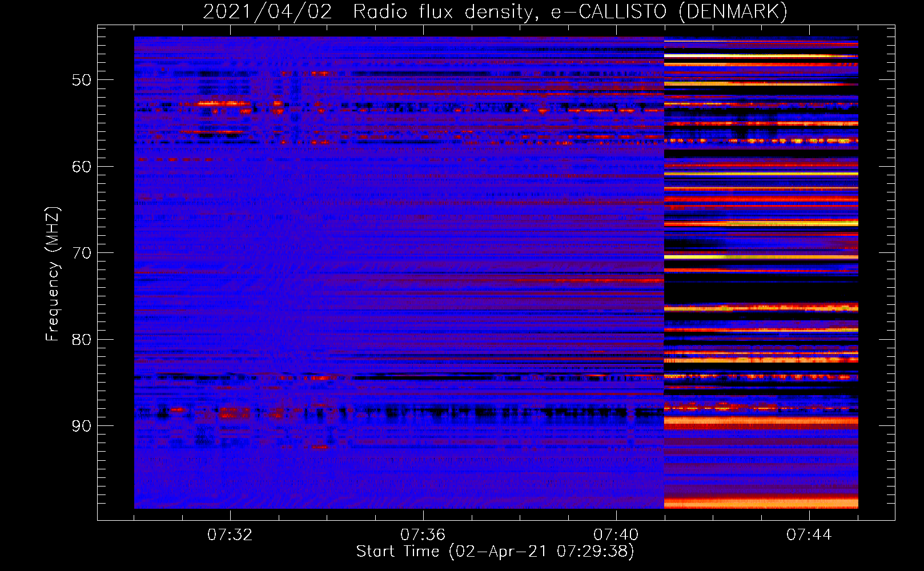The image size is (924, 571).
Task: Click the 90 MHz frequency tick label
Action: coord(82,426)
